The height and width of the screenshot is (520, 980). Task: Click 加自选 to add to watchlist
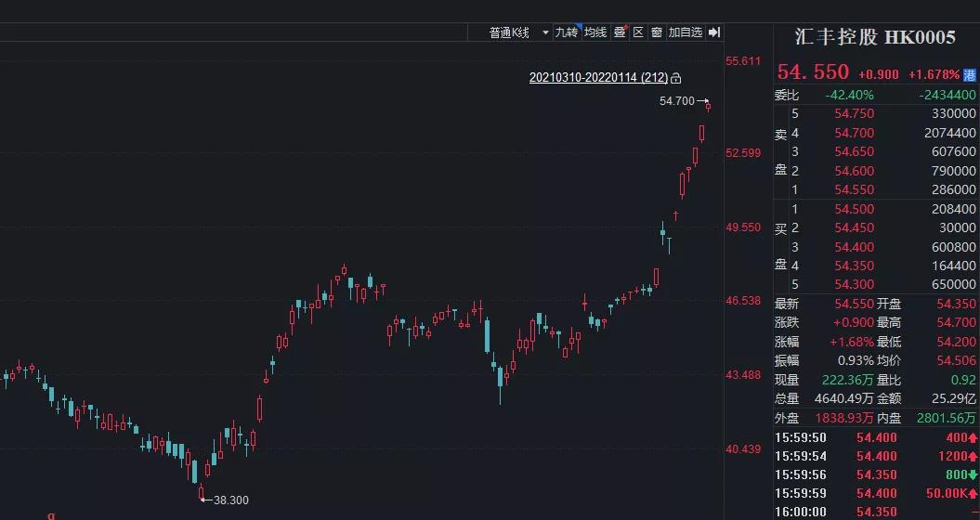tap(685, 32)
